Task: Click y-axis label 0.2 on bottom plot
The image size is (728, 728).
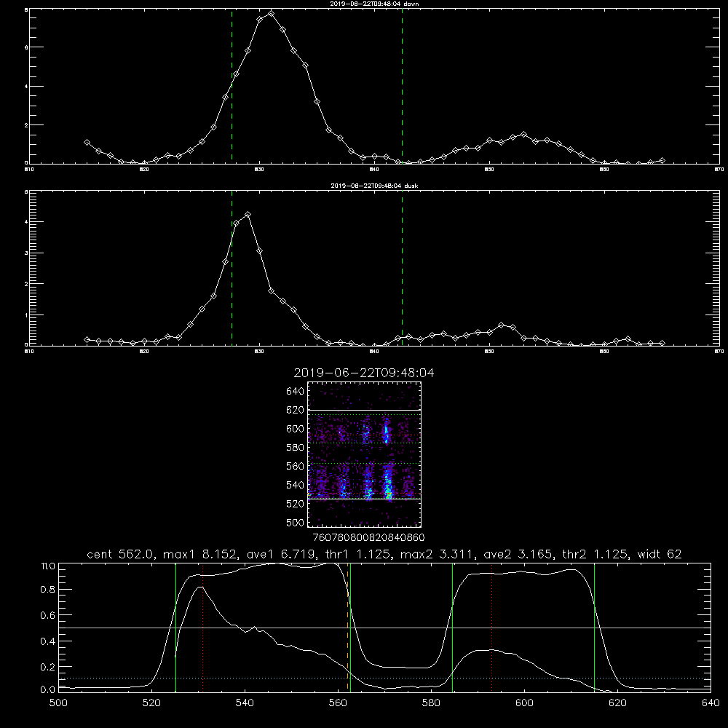Action: (48, 667)
